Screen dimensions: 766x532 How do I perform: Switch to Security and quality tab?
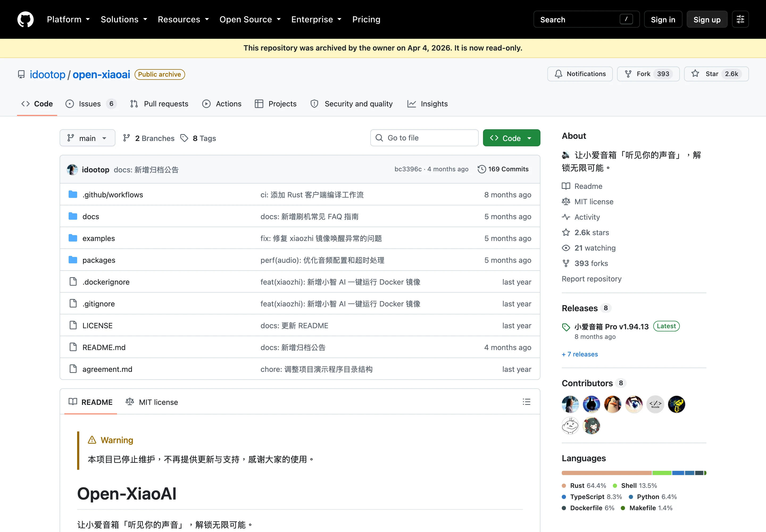click(x=351, y=104)
